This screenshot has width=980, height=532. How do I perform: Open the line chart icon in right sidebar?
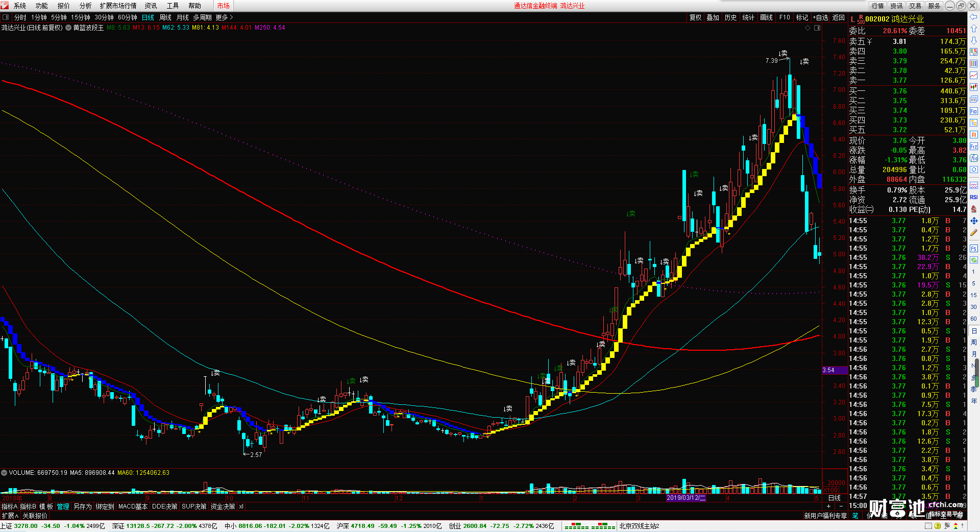point(973,76)
